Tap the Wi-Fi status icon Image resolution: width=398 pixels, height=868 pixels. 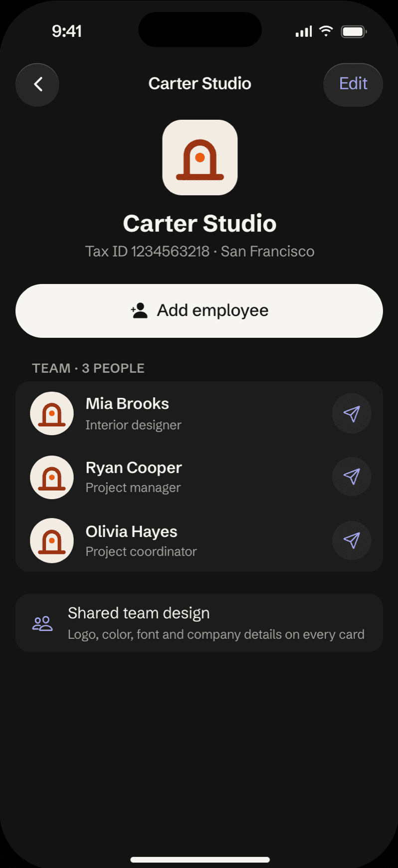326,31
